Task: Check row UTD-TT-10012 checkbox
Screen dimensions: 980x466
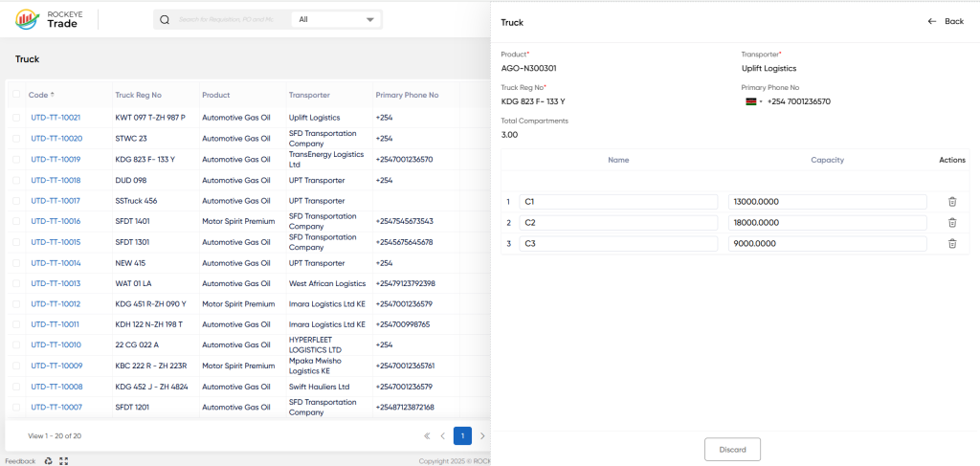Action: (x=15, y=304)
